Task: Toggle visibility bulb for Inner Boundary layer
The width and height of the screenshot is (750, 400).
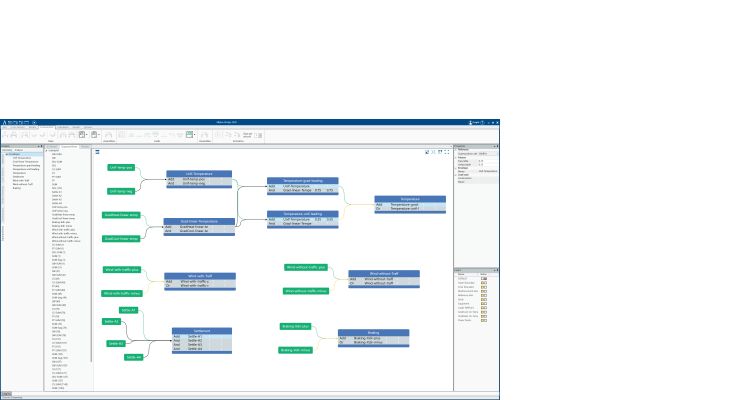Action: tap(483, 287)
